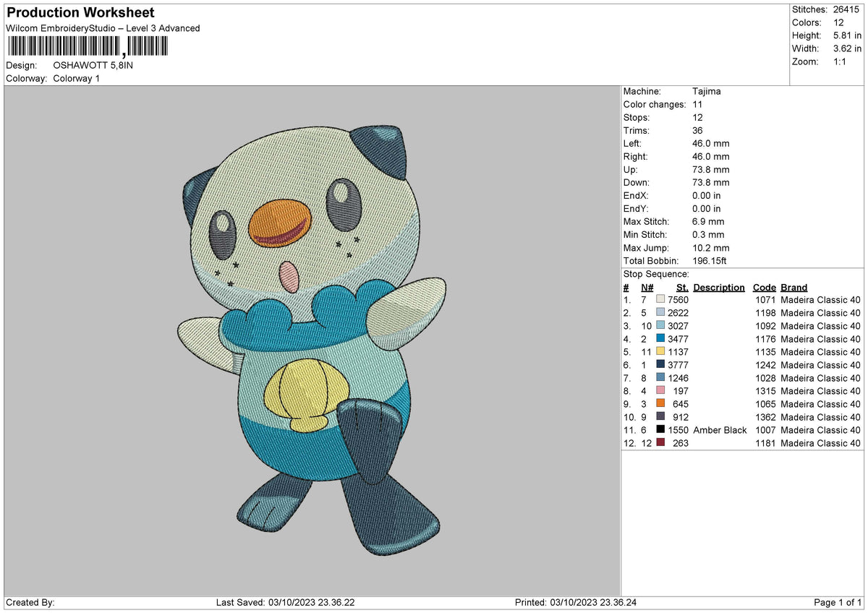Viewport: 868px width, 613px height.
Task: Click the light blue swatch for code 1198
Action: [x=660, y=313]
